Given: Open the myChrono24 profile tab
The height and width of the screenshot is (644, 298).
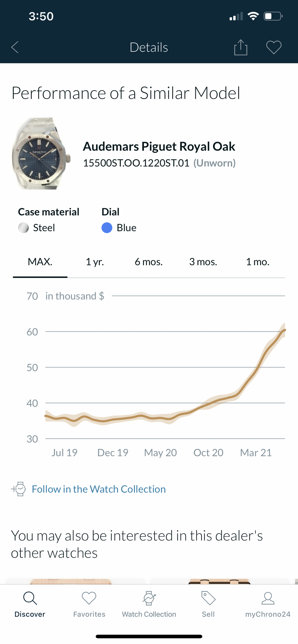Looking at the screenshot, I should 268,604.
